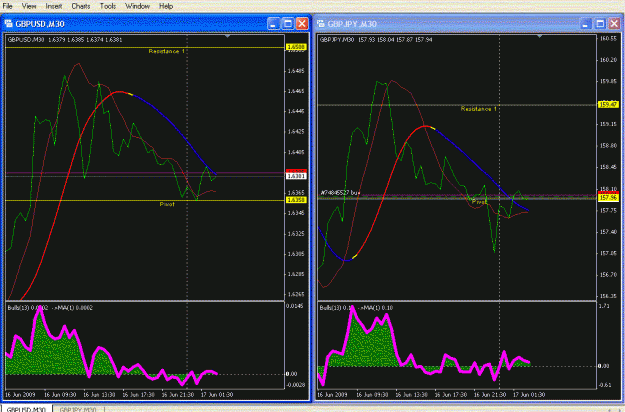Viewport: 625px width, 412px height.
Task: Click the 1.6381 current price tag
Action: pos(296,176)
